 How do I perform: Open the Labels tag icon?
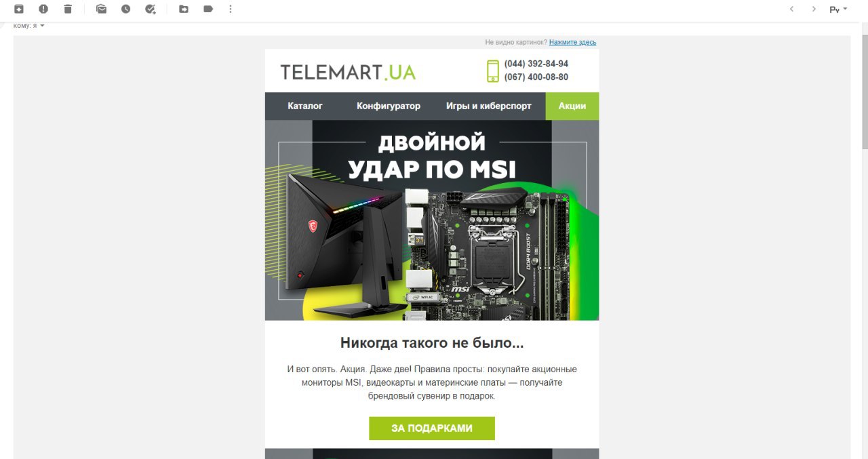click(x=208, y=9)
